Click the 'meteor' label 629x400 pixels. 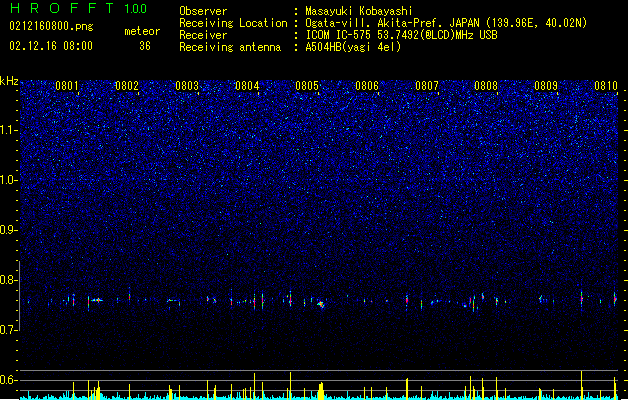tap(142, 31)
